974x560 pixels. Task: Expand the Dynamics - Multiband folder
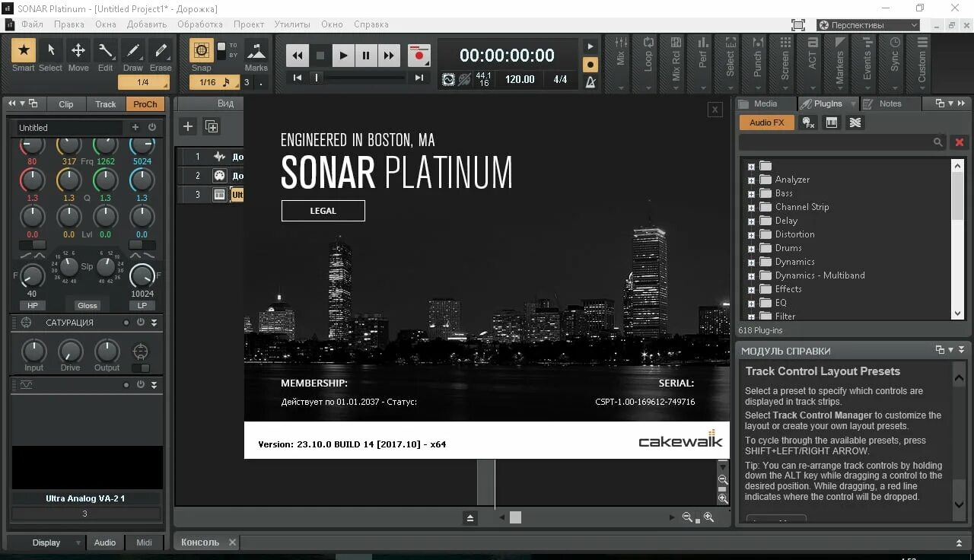(751, 275)
